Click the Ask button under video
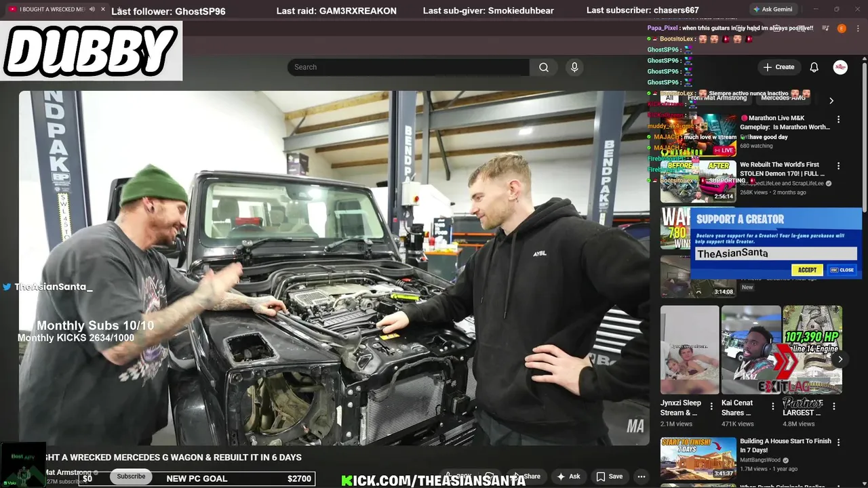 point(568,476)
